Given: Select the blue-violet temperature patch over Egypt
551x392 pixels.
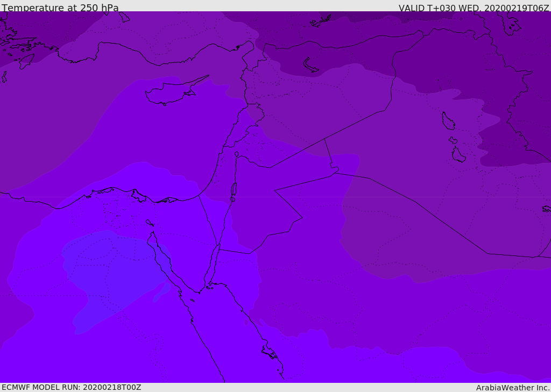Looking at the screenshot, I should [108, 269].
